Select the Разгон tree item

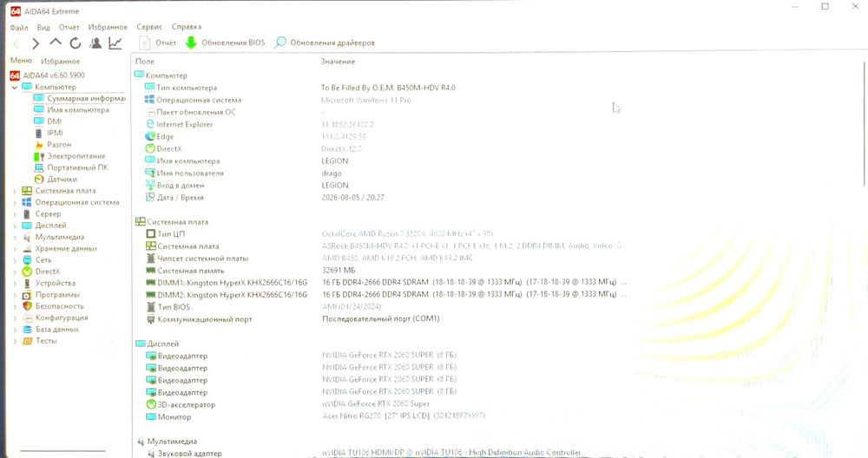[x=53, y=144]
